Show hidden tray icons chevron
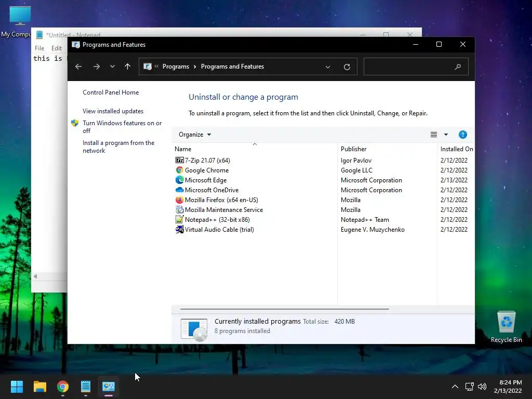The width and height of the screenshot is (532, 399). coord(455,387)
